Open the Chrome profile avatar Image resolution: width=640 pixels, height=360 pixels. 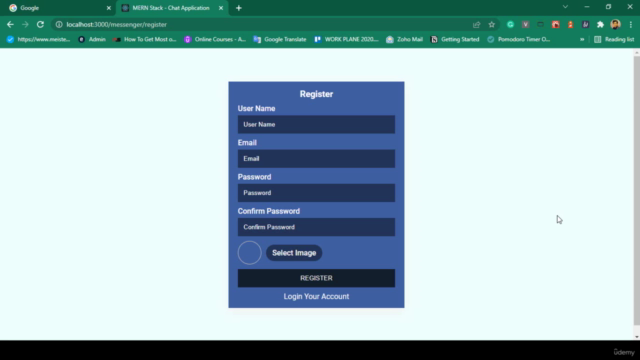pos(616,24)
